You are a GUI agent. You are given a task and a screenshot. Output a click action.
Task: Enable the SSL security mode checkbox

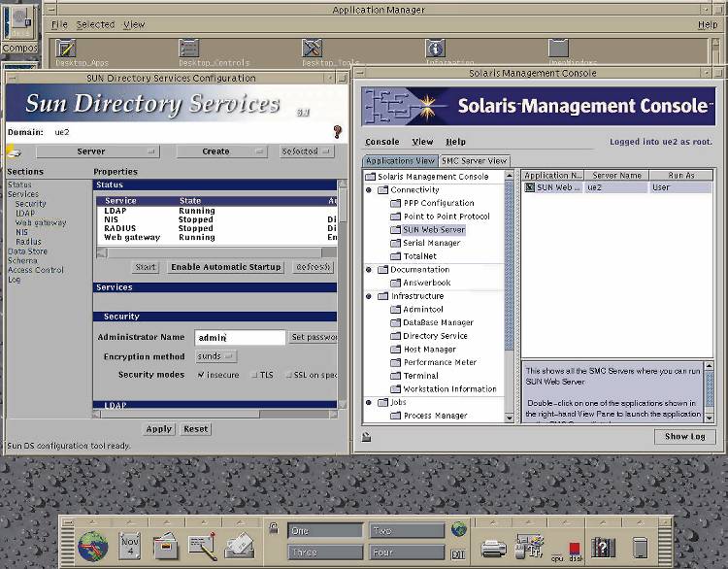tap(289, 375)
